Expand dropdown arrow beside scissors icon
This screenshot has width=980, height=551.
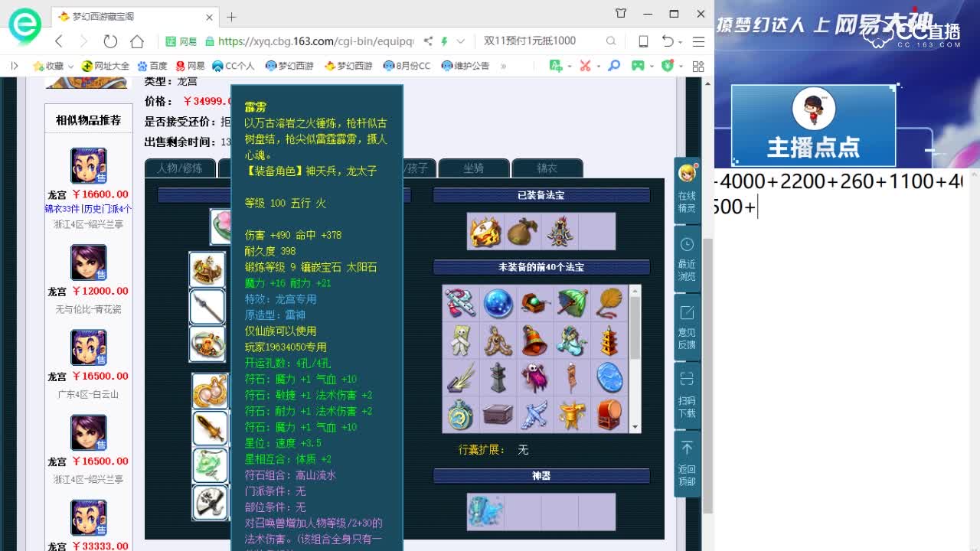coord(598,67)
